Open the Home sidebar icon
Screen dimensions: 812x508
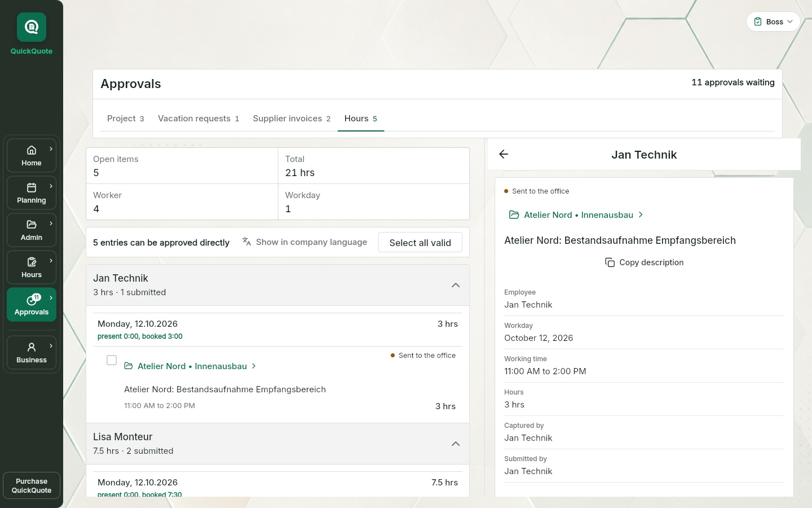point(32,150)
